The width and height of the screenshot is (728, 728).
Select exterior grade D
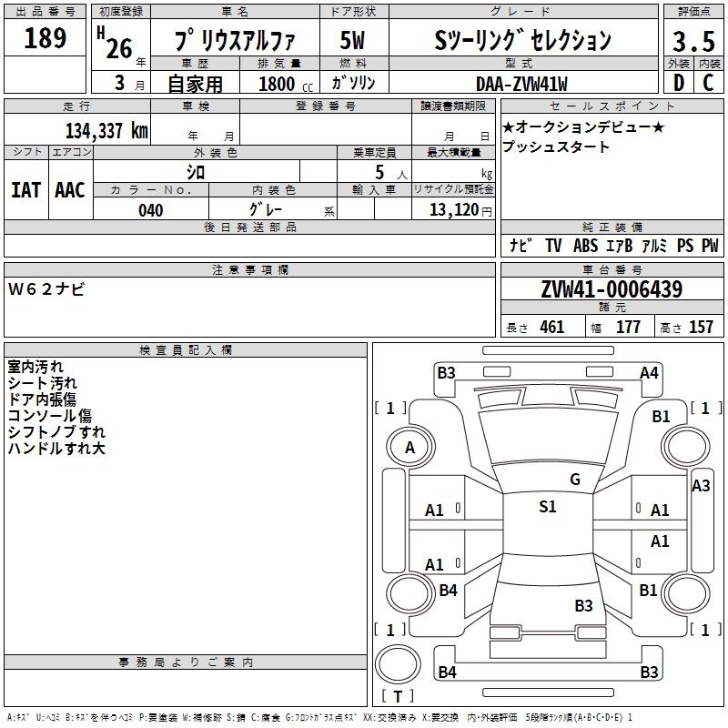[678, 83]
